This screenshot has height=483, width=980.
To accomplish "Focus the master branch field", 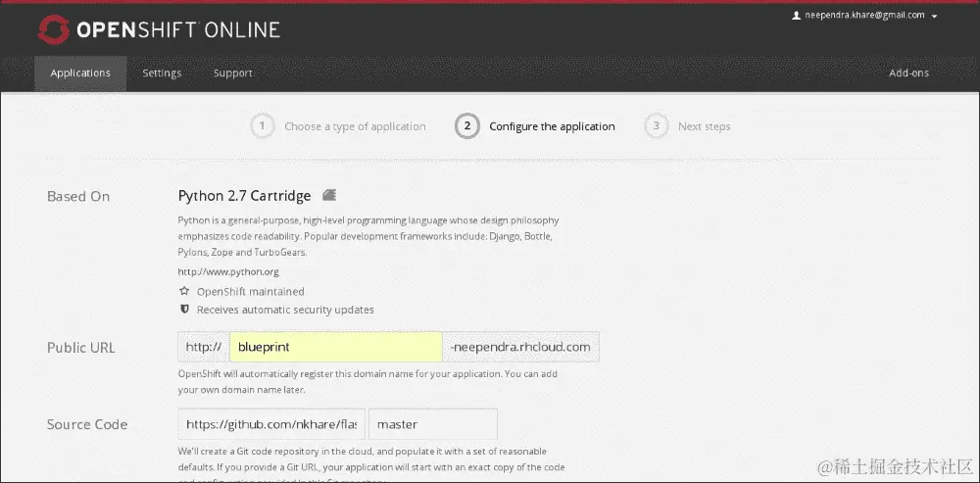I will (x=433, y=424).
